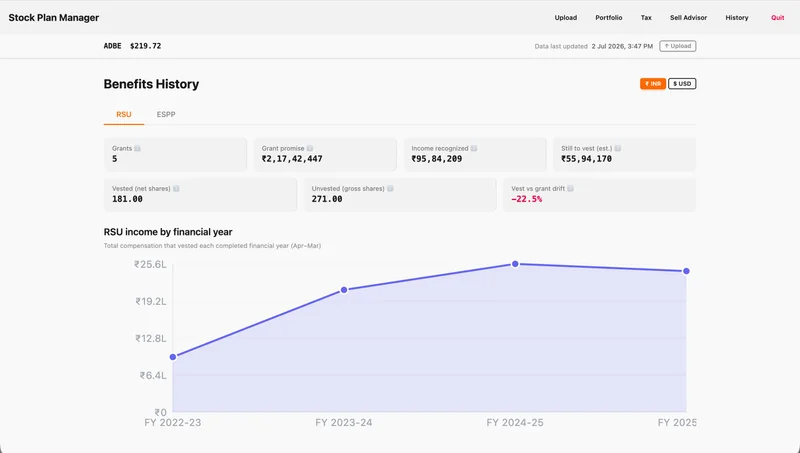Click the ₹2,17,42,447 grant promise value
The height and width of the screenshot is (453, 800).
[x=292, y=159]
